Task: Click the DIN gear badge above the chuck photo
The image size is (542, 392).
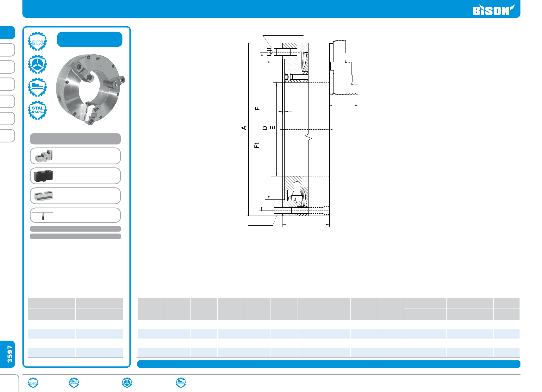Action: pos(37,41)
